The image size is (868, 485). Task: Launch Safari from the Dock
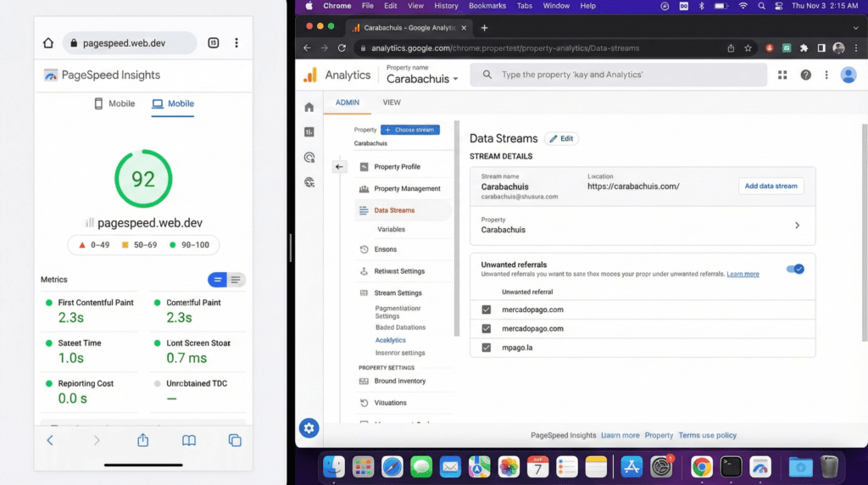click(392, 466)
